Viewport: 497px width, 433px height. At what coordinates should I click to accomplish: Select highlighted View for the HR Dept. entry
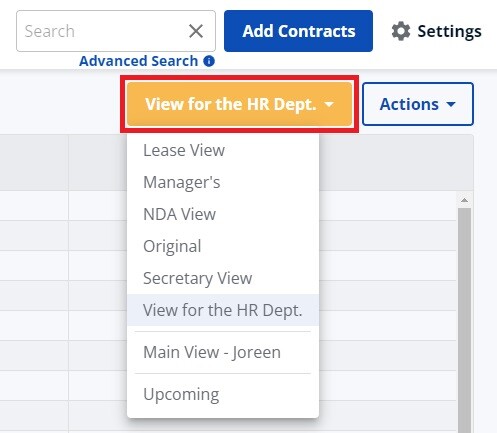coord(223,310)
